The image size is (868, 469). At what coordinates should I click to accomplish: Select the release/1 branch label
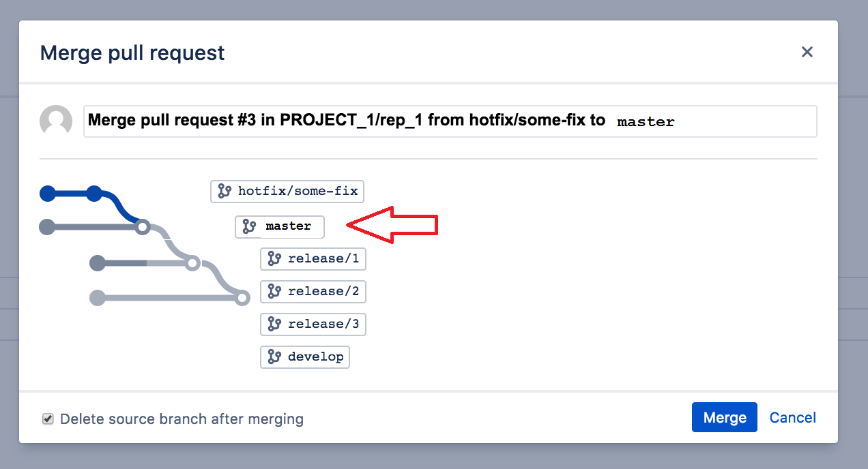coord(313,259)
